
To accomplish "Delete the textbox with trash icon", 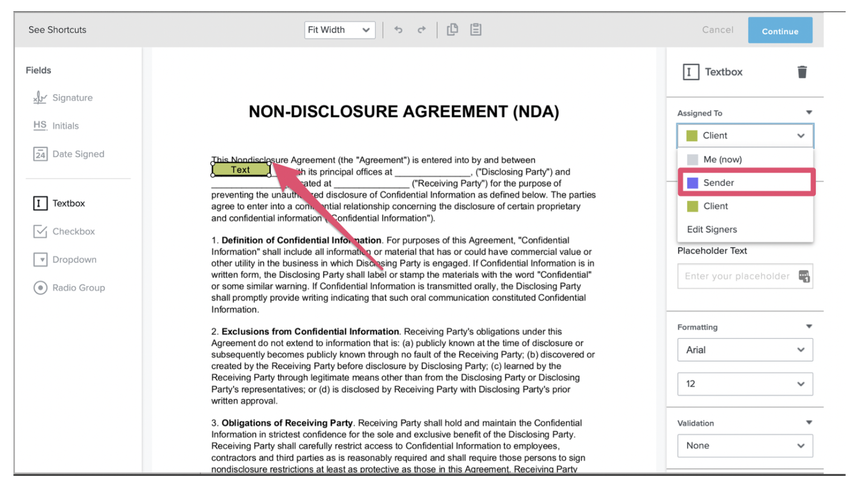I will (802, 72).
